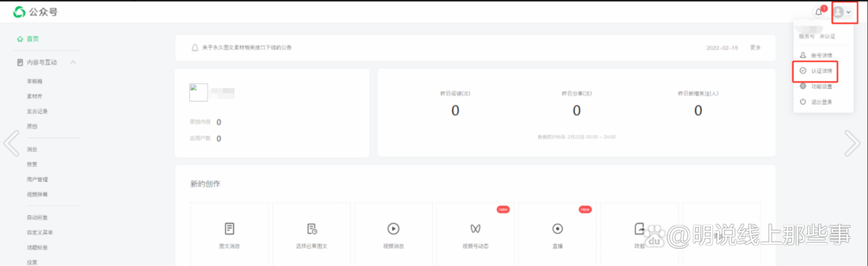Click the announcement date 2022-02-15
This screenshot has width=868, height=266.
pyautogui.click(x=723, y=48)
